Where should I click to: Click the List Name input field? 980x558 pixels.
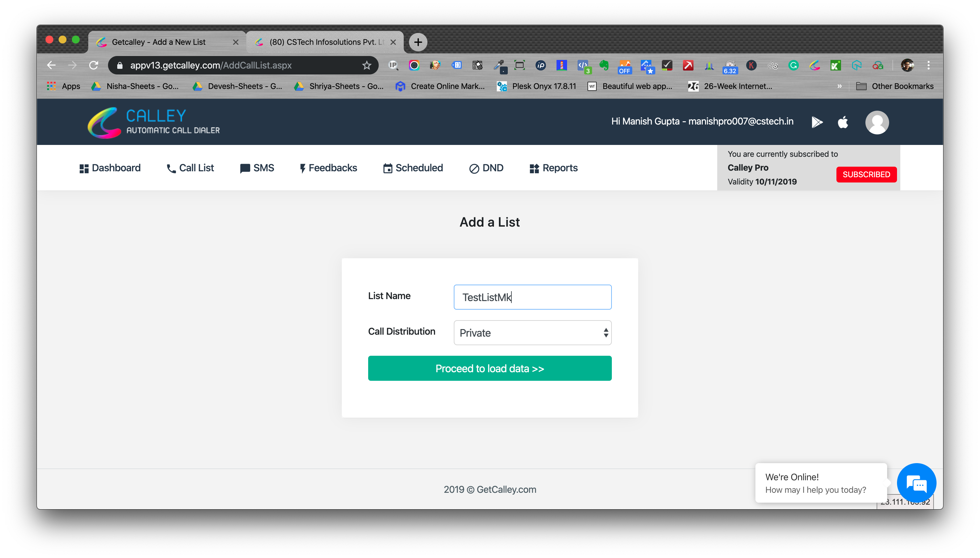532,297
